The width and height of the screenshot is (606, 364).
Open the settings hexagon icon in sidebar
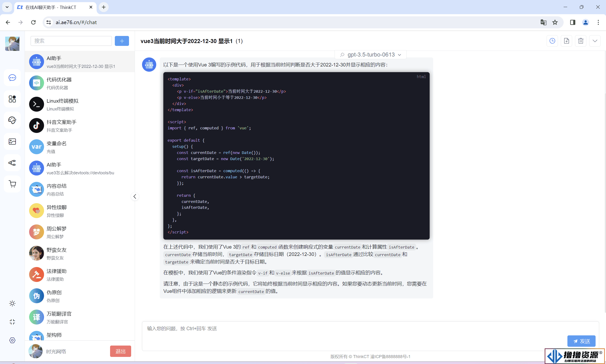coord(12,340)
